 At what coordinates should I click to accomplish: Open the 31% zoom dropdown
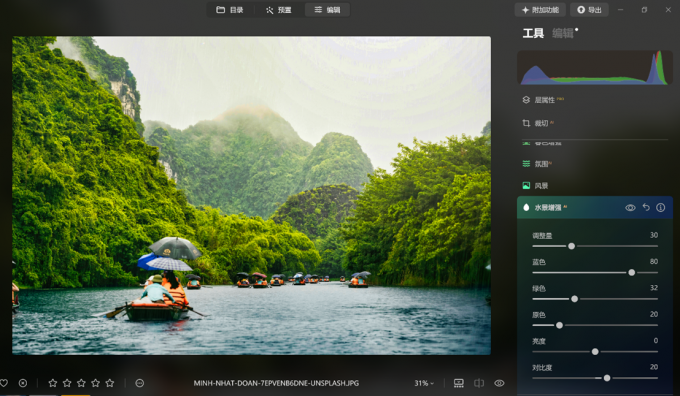point(424,383)
